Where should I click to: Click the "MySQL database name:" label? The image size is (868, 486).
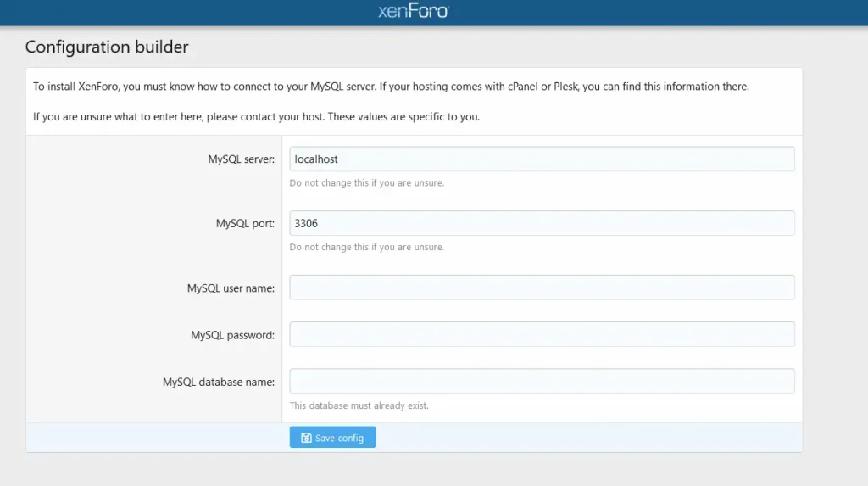coord(219,382)
